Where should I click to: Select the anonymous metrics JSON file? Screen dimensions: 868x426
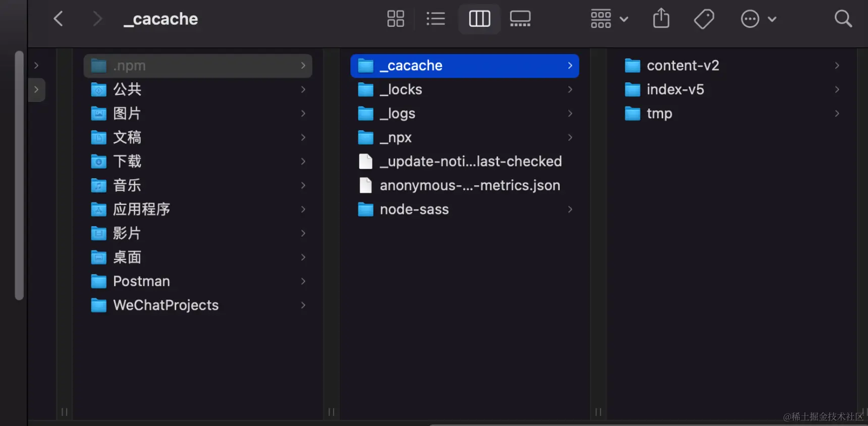(469, 186)
